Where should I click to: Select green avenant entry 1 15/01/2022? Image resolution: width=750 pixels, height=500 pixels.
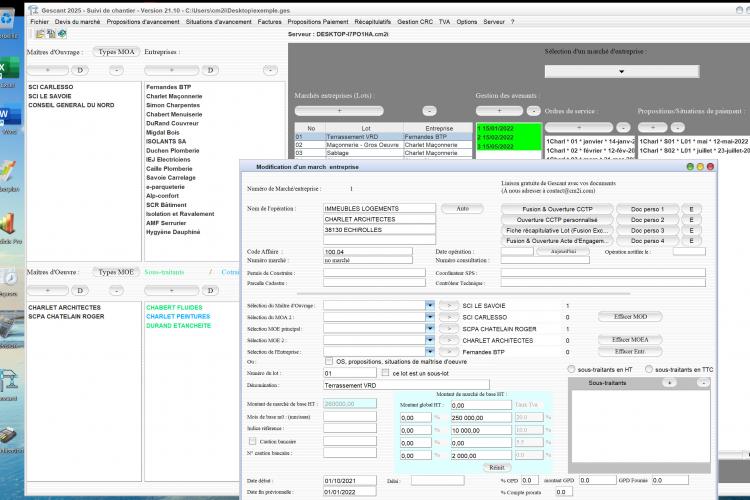pyautogui.click(x=509, y=128)
